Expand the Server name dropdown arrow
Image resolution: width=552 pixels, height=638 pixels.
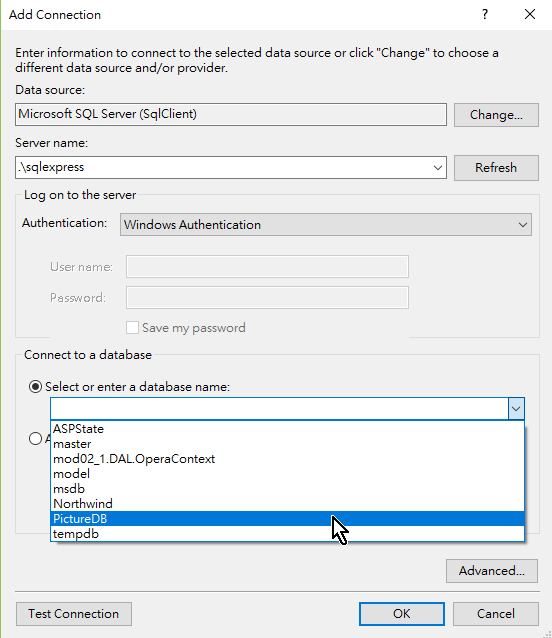(438, 168)
